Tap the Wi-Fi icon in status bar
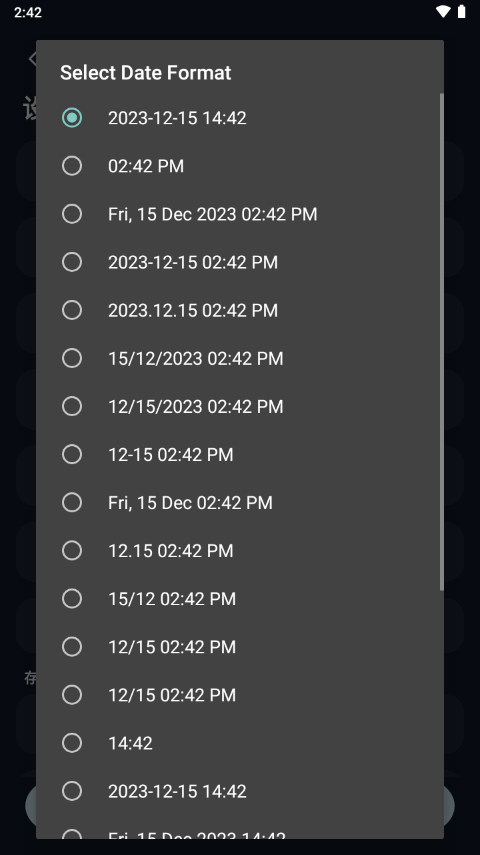This screenshot has height=855, width=480. pyautogui.click(x=443, y=11)
